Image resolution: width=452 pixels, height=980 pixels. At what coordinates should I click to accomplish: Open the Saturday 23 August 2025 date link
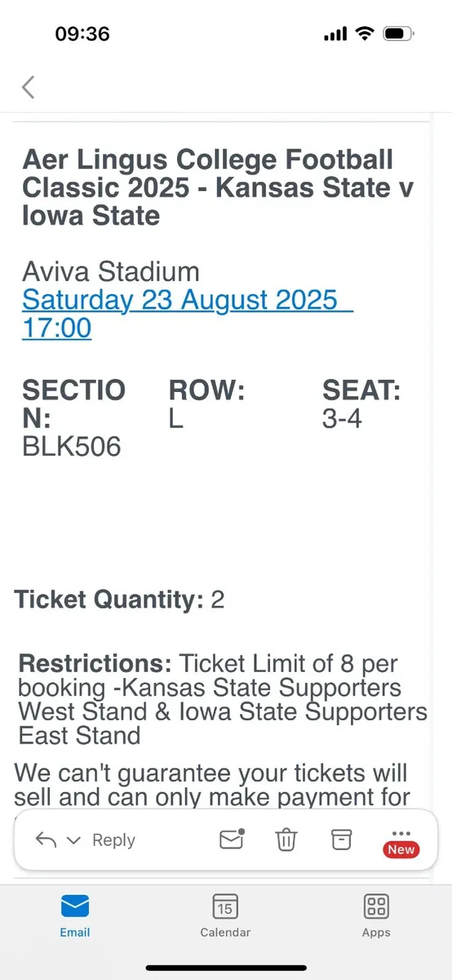point(179,299)
